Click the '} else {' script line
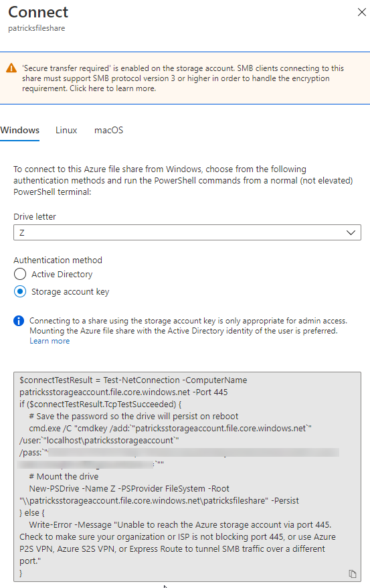 [x=32, y=512]
